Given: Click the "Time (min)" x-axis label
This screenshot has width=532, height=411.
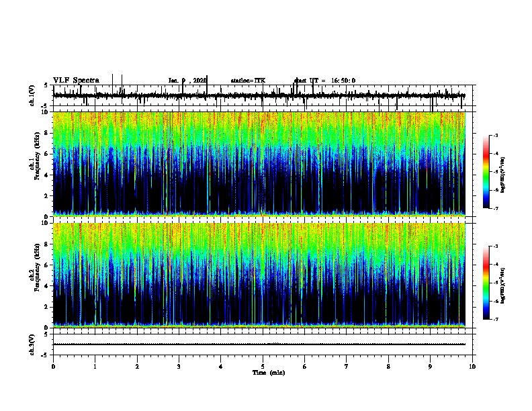Looking at the screenshot, I should pos(269,373).
